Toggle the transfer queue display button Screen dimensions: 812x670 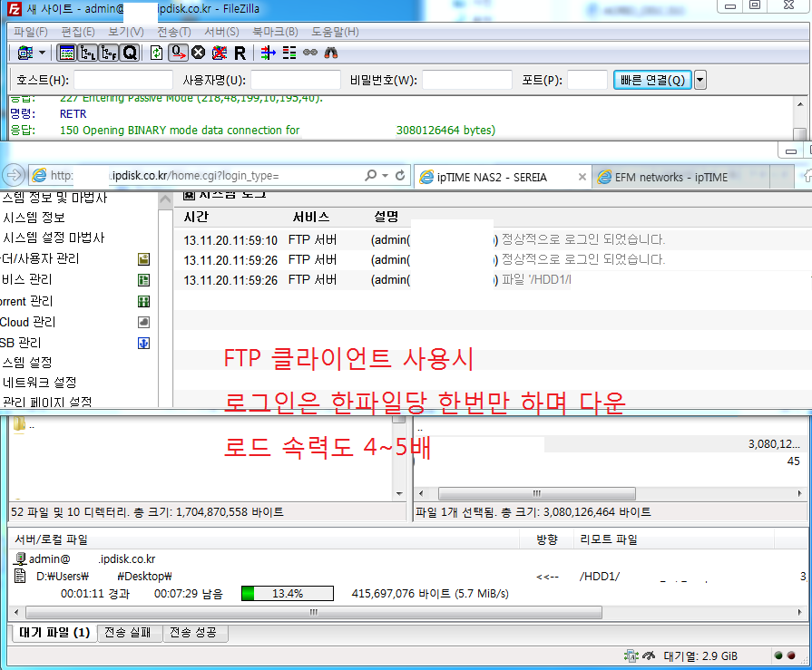coord(130,53)
